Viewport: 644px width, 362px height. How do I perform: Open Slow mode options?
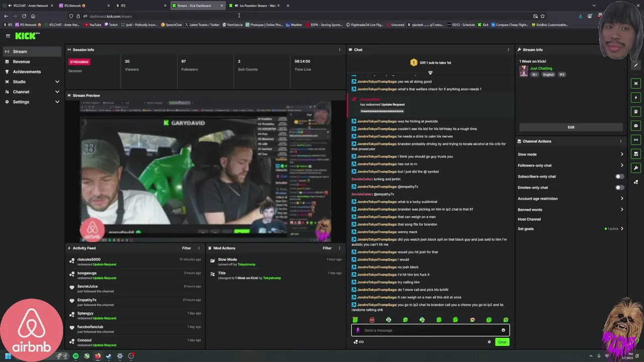point(571,154)
